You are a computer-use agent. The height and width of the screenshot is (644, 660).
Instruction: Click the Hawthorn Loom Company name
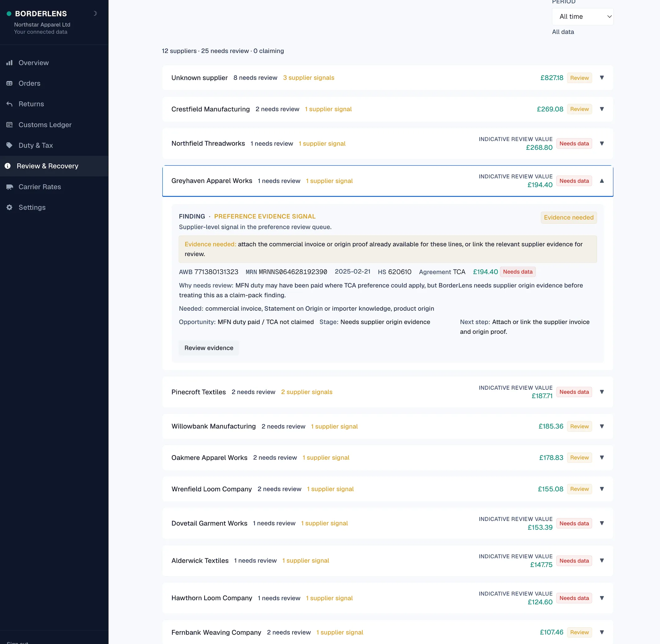point(211,598)
